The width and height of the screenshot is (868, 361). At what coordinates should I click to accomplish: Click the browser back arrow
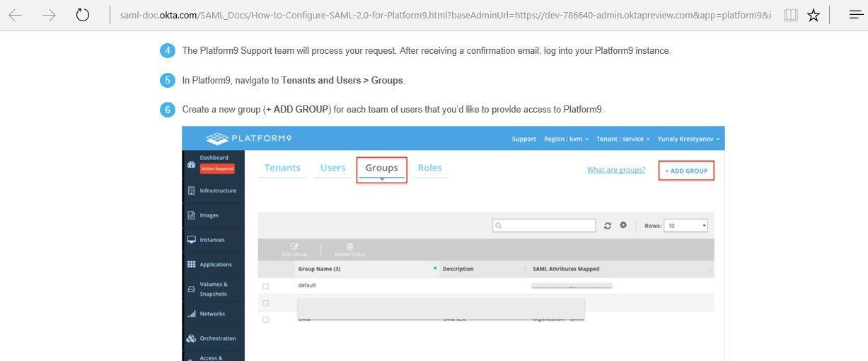point(16,15)
